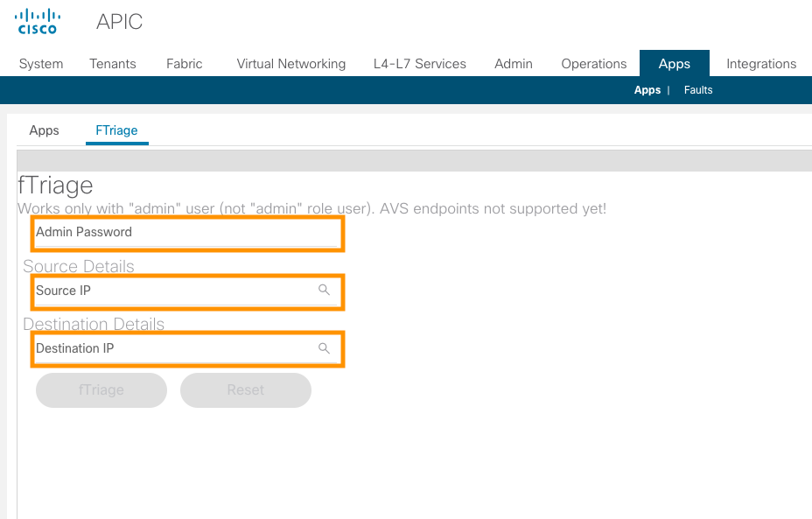Select the highlighted Apps top menu
This screenshot has width=812, height=519.
[x=674, y=64]
